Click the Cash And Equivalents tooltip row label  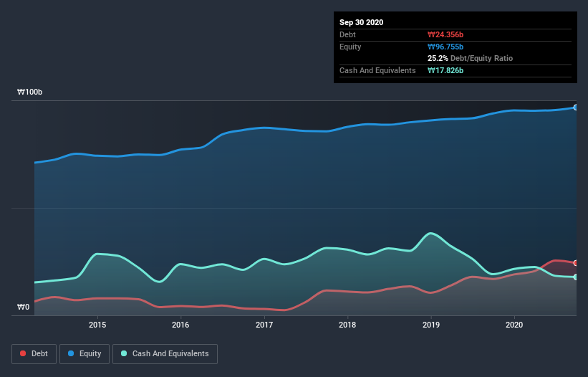pyautogui.click(x=377, y=70)
